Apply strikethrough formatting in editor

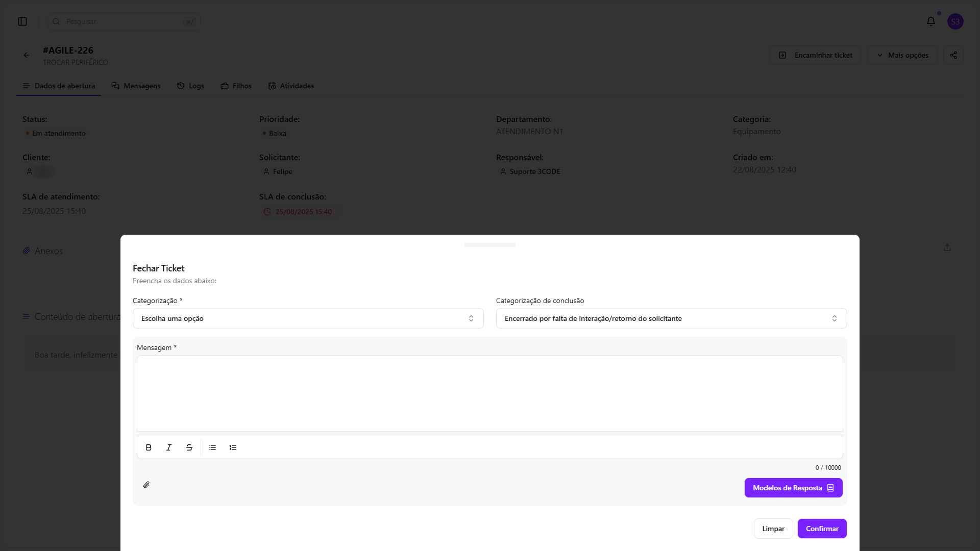click(189, 447)
